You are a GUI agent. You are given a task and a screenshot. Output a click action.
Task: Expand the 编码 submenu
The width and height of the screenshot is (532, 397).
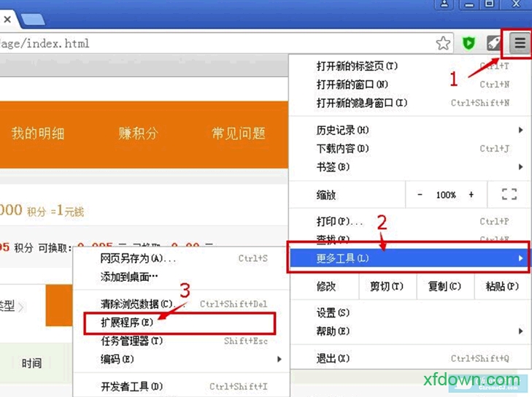[181, 359]
